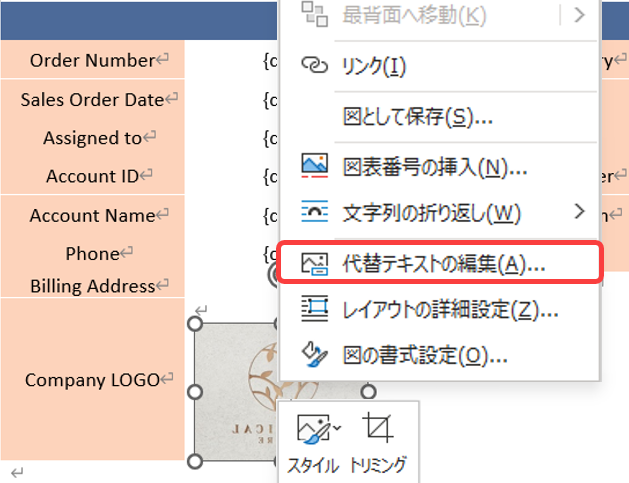The height and width of the screenshot is (483, 629).
Task: Click the logo's bottom-left resize handle
Action: (195, 461)
